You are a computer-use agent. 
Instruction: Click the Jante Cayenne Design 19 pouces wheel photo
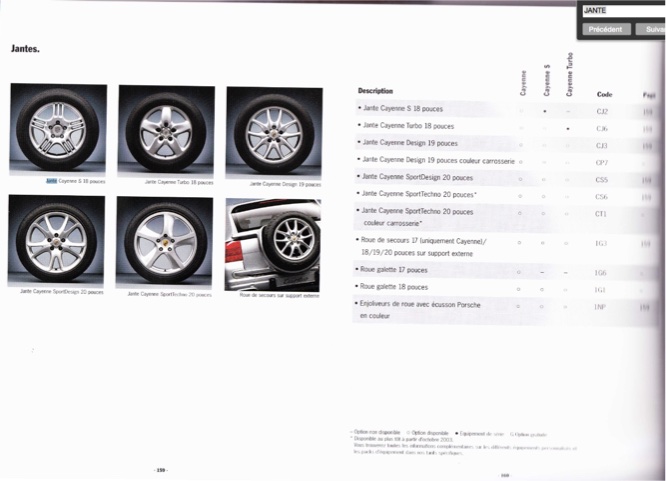pos(274,133)
